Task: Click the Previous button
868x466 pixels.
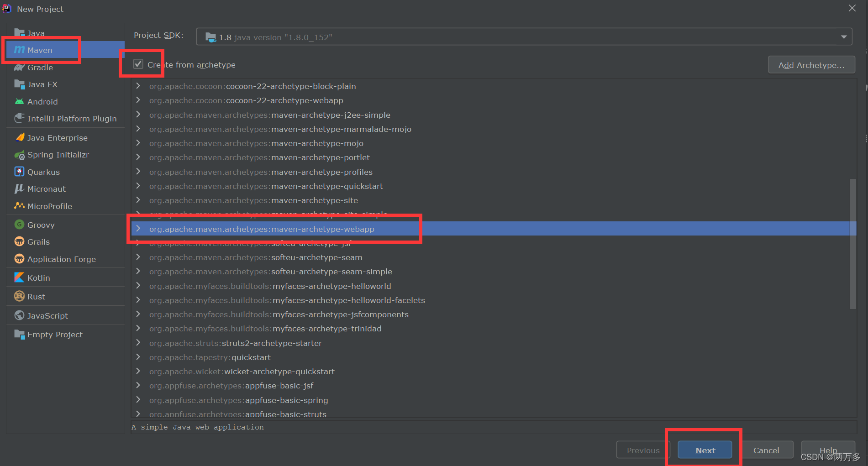Action: point(643,450)
